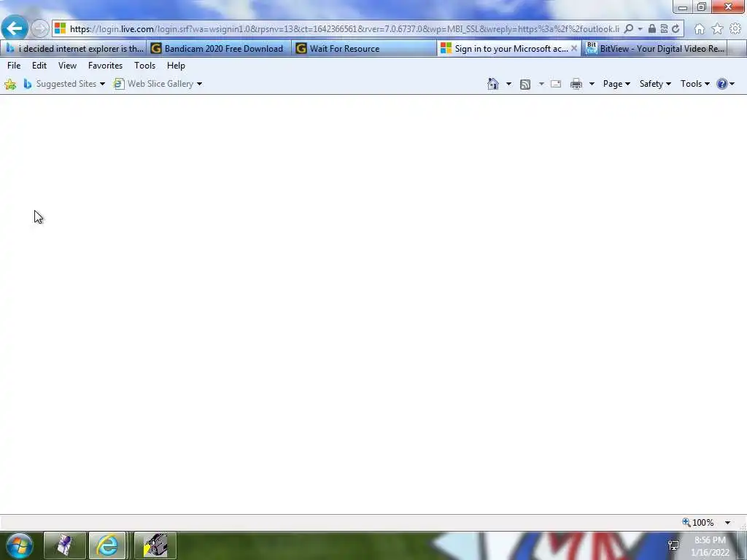
Task: Click the search magnifier in address bar
Action: [629, 28]
